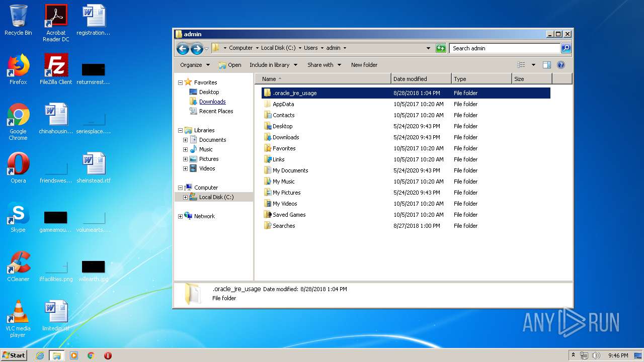Select the My Documents folder
Image resolution: width=644 pixels, height=362 pixels.
[290, 170]
